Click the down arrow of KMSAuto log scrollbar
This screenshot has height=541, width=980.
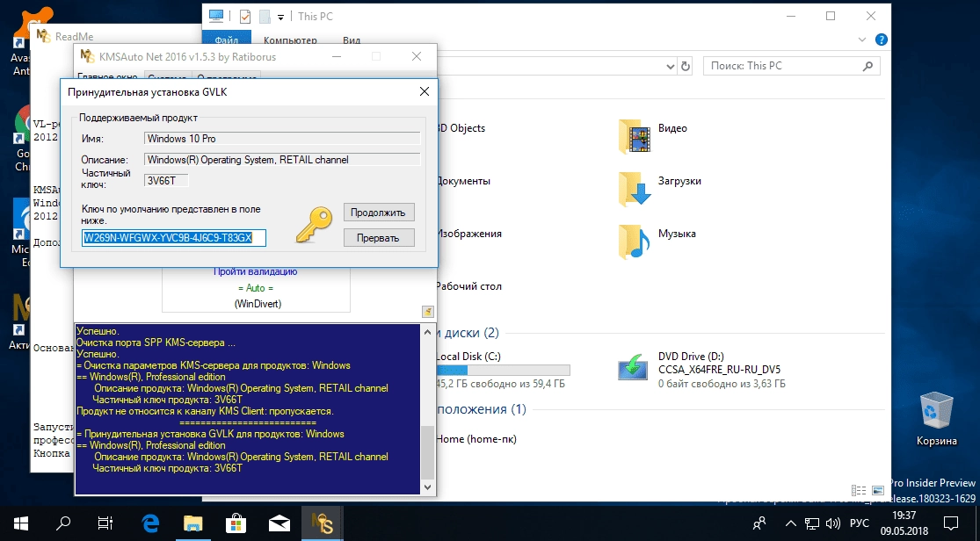(427, 487)
